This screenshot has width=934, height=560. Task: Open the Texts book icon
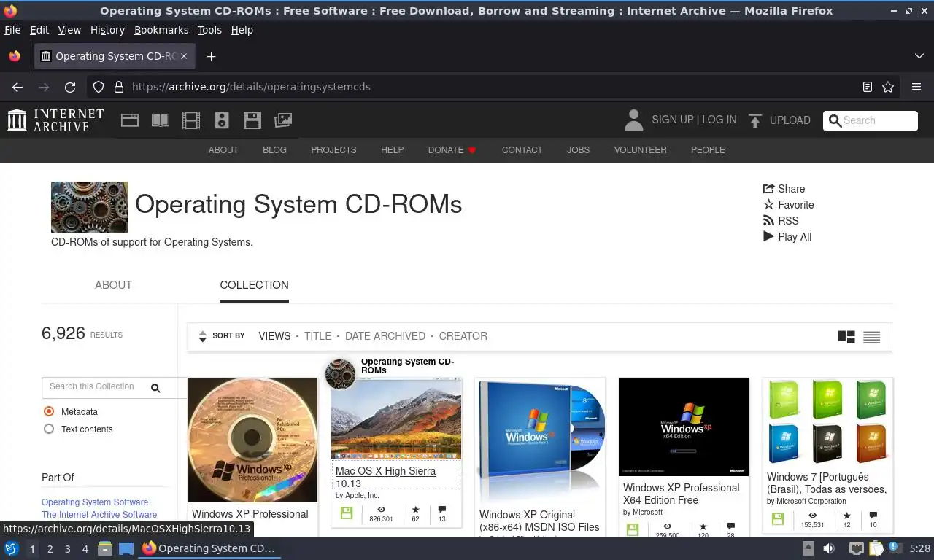tap(161, 120)
